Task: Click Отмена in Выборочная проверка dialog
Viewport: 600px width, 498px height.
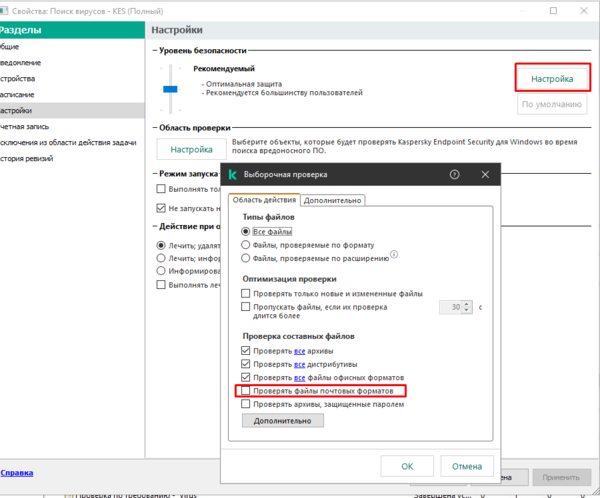Action: [467, 466]
